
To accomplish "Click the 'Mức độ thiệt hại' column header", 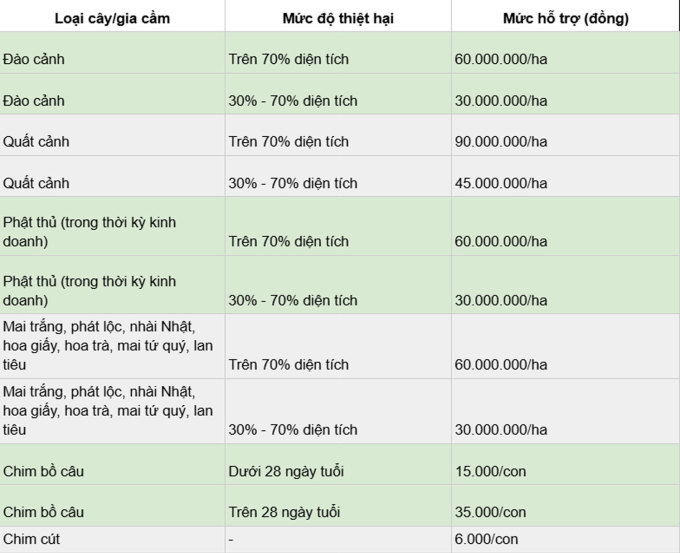I will point(337,17).
